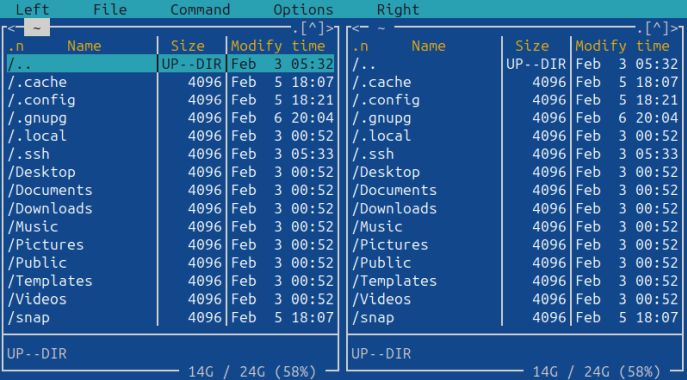Viewport: 687px width, 380px height.
Task: Sort left panel by Name column
Action: coord(84,46)
